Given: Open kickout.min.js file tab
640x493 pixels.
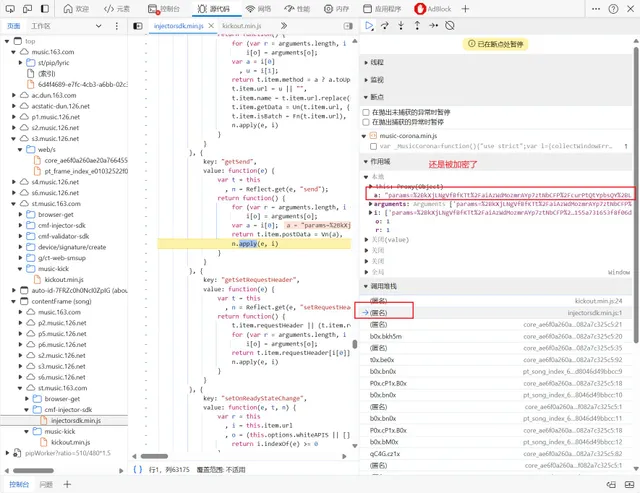Looking at the screenshot, I should pyautogui.click(x=242, y=26).
